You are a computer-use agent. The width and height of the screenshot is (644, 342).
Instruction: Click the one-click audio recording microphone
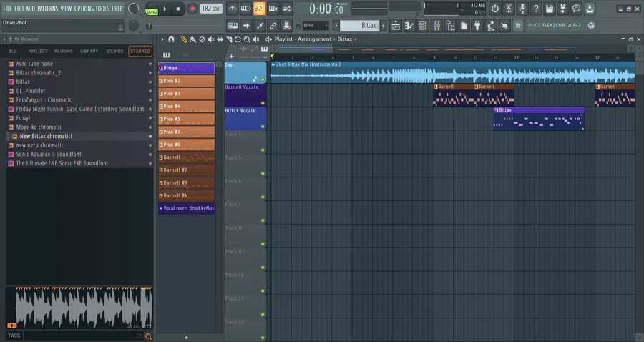point(522,8)
